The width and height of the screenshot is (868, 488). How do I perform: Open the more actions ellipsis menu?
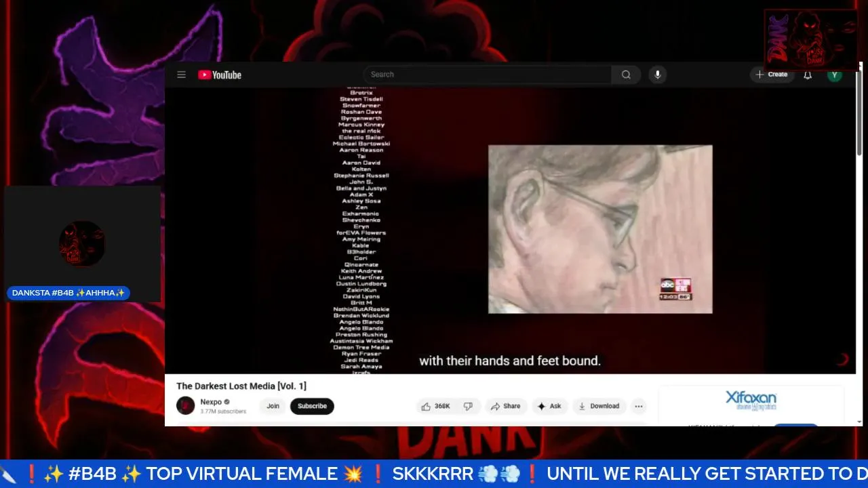pyautogui.click(x=638, y=406)
